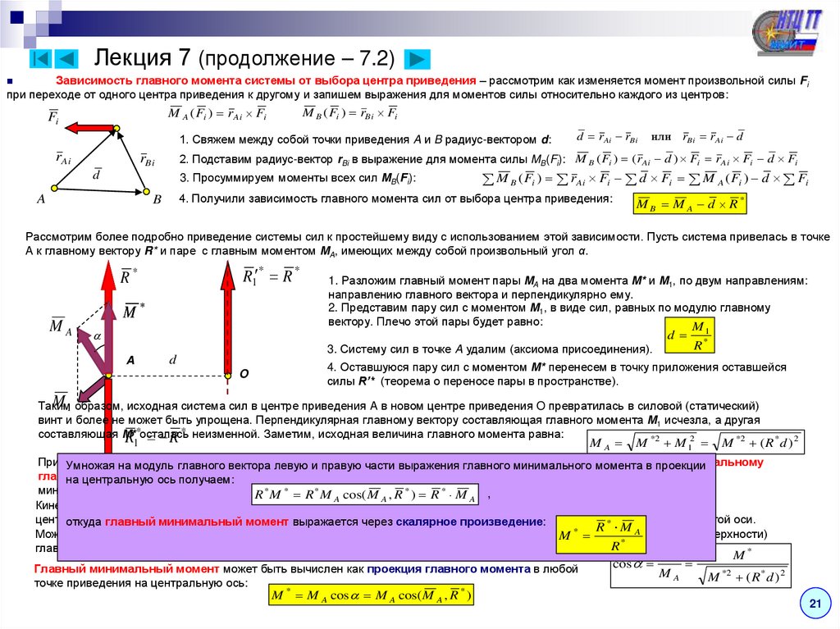Click the formula M_B(F_i) = r_Bi × F_i

coord(350,114)
